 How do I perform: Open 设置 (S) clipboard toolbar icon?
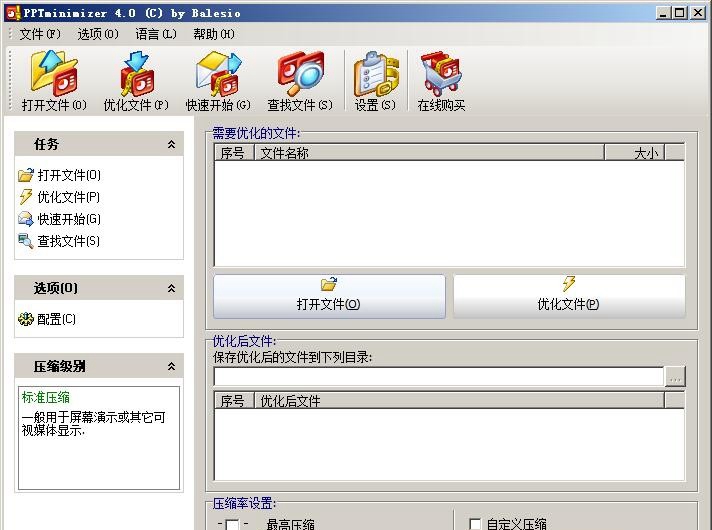(376, 73)
